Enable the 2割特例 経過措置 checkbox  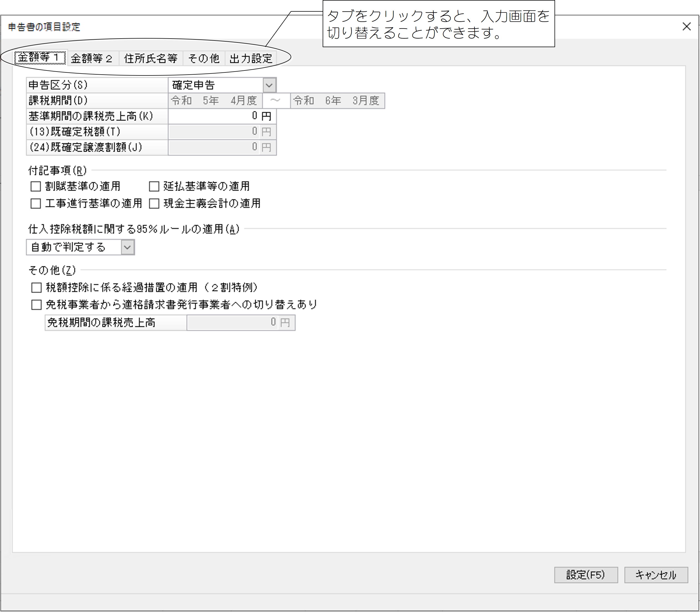[36, 288]
